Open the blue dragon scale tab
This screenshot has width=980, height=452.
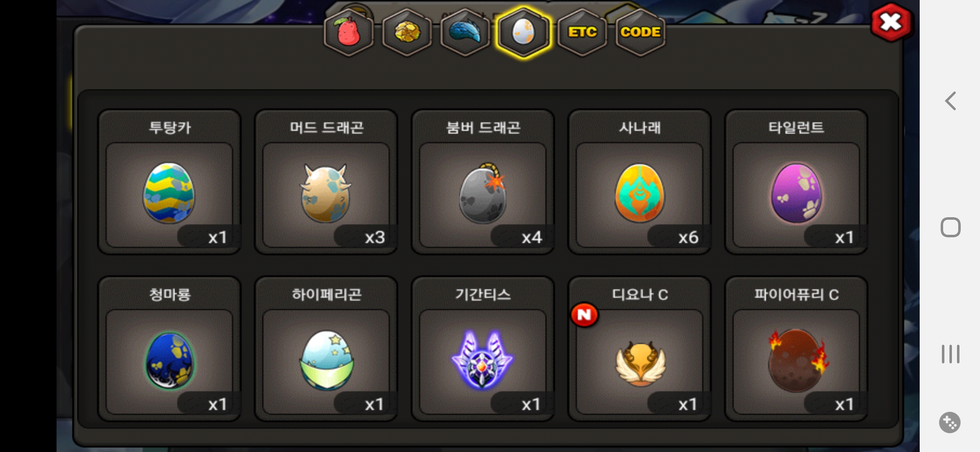click(465, 32)
